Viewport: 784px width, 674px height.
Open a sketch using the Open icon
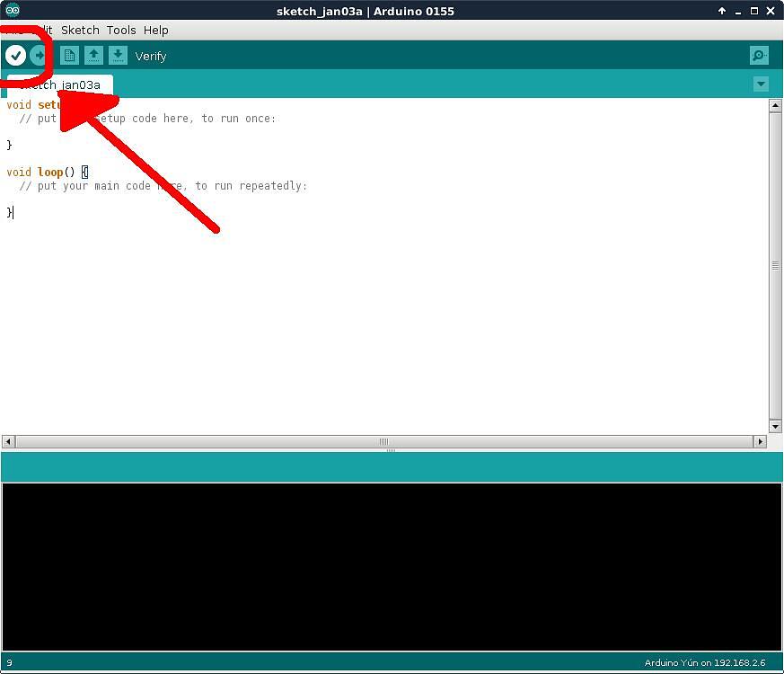93,55
